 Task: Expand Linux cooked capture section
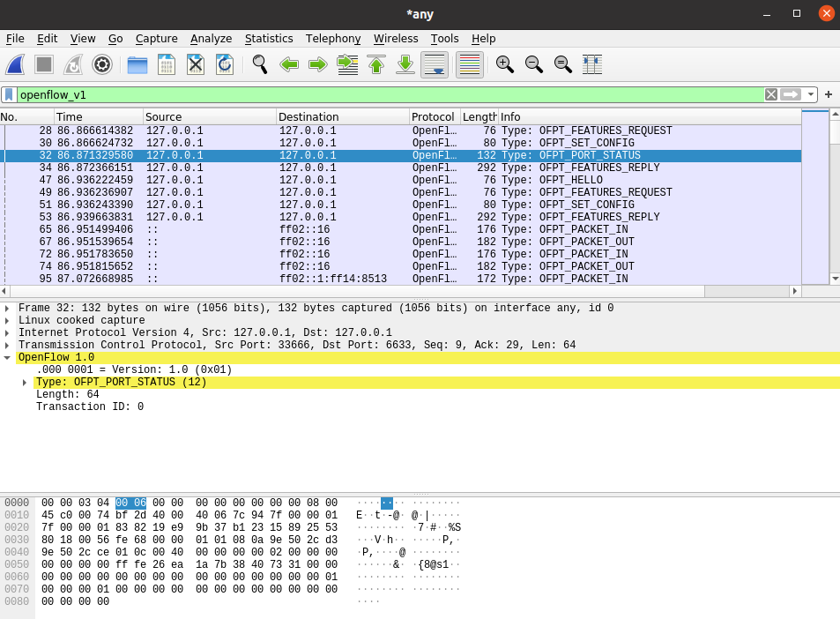(7, 320)
